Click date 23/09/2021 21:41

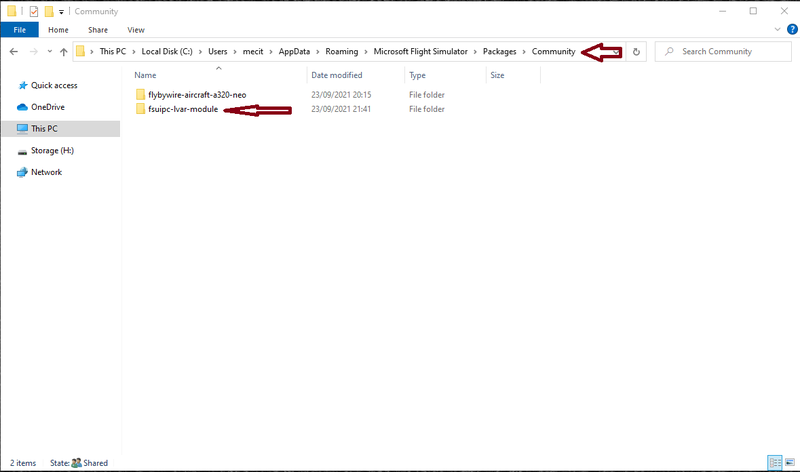[x=341, y=109]
